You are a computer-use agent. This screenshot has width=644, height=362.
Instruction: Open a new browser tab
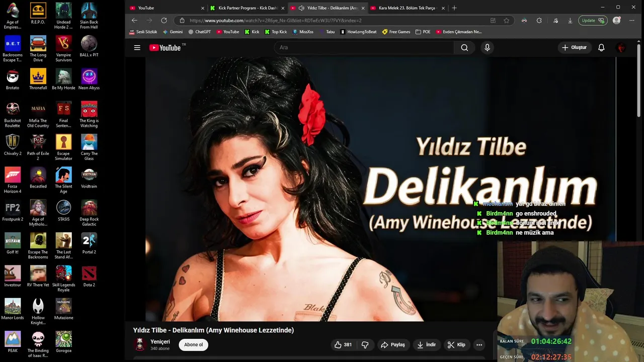coord(454,8)
